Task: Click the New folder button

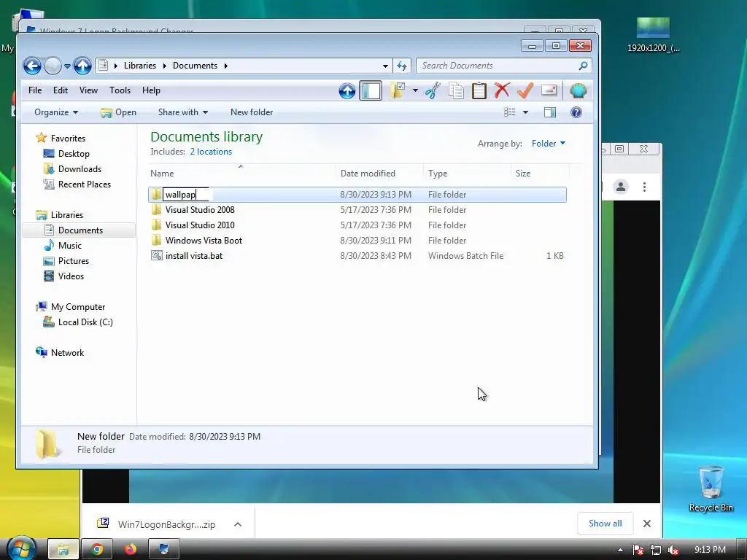Action: (252, 112)
